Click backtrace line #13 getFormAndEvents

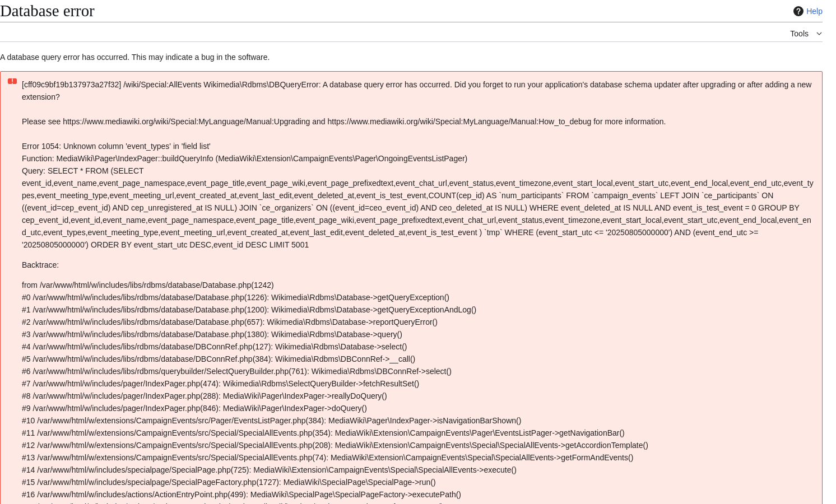coord(327,458)
